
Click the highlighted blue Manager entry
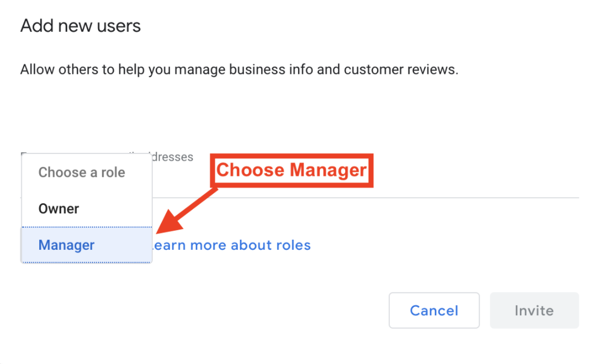tap(87, 245)
